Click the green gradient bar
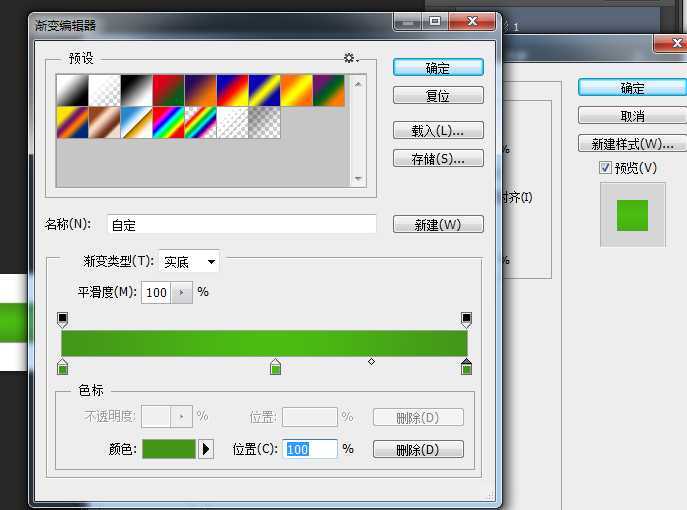The image size is (687, 510). point(264,343)
